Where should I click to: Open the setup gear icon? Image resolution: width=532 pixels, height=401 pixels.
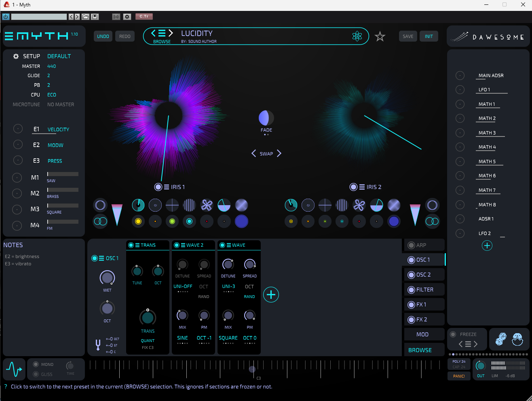click(16, 57)
